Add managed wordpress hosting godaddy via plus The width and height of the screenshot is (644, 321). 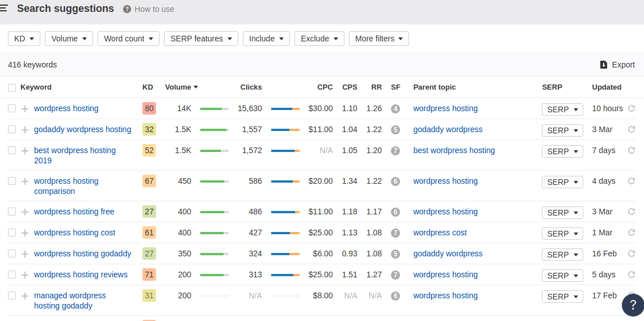25,296
